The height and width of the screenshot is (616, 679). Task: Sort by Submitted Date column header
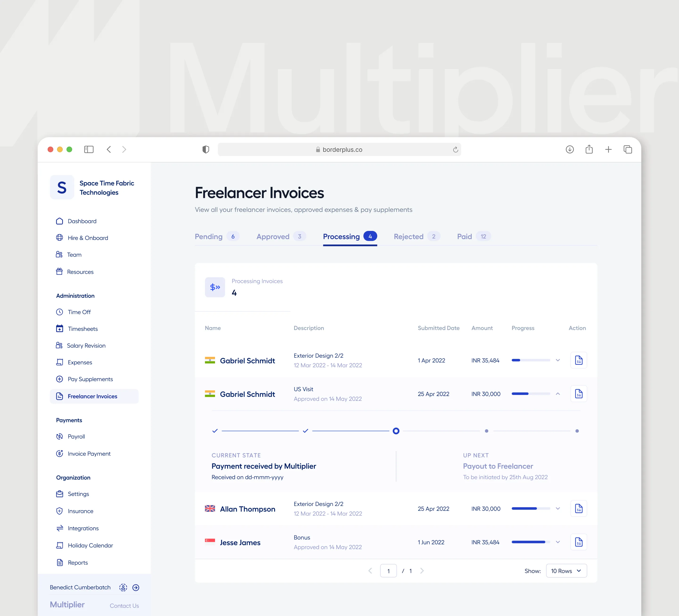coord(439,328)
